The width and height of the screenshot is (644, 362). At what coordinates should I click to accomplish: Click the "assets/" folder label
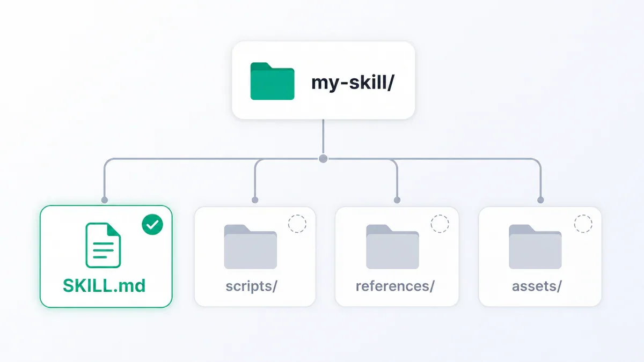537,286
